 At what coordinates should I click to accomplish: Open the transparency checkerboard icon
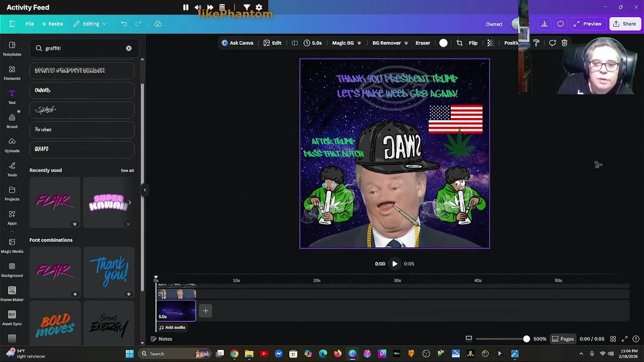[x=491, y=43]
